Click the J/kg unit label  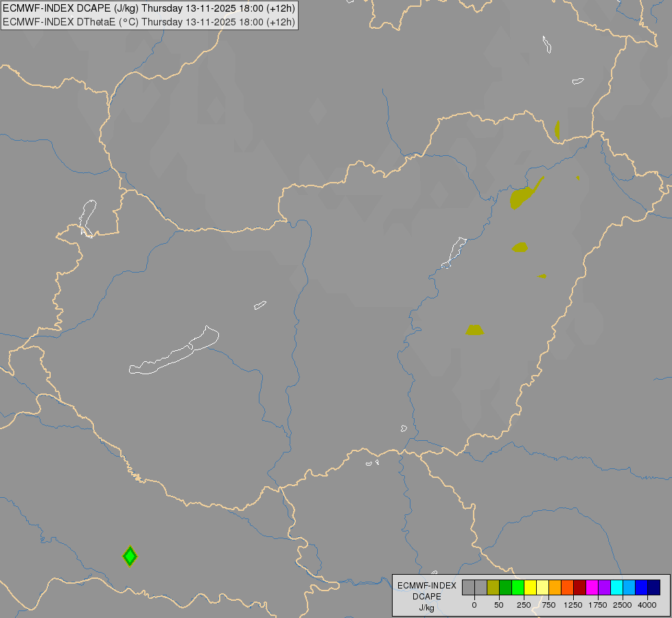pyautogui.click(x=427, y=608)
